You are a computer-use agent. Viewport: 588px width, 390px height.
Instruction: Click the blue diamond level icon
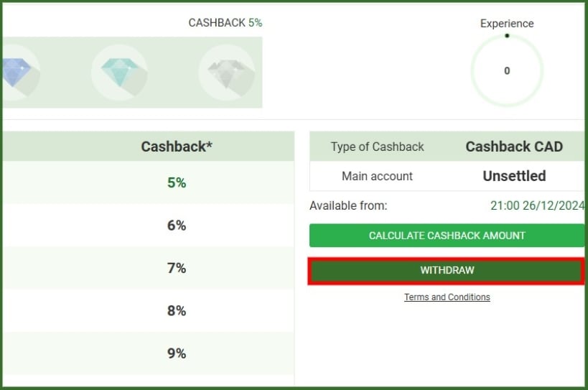point(16,72)
